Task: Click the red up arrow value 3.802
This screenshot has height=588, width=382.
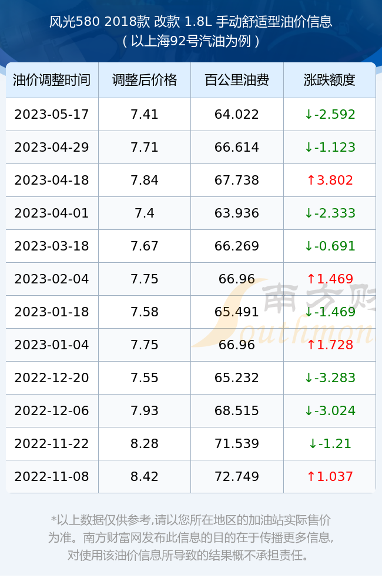Action: click(x=330, y=180)
